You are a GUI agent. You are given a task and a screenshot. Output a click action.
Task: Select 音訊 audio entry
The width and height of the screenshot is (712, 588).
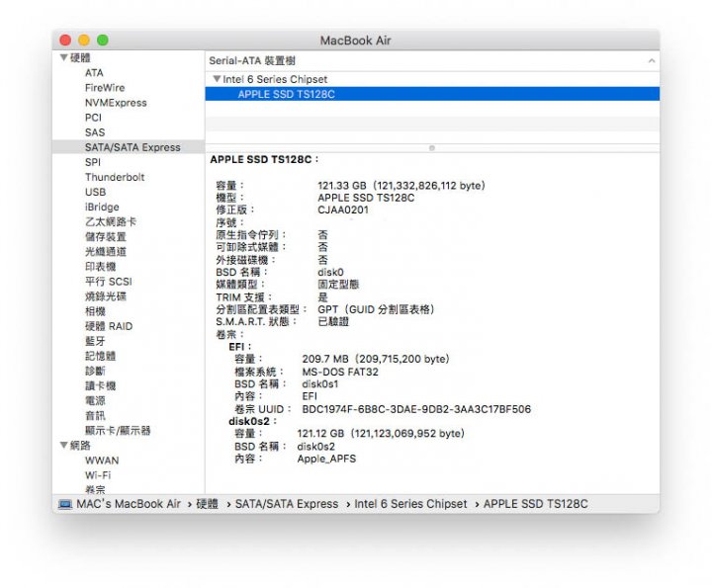pos(95,416)
